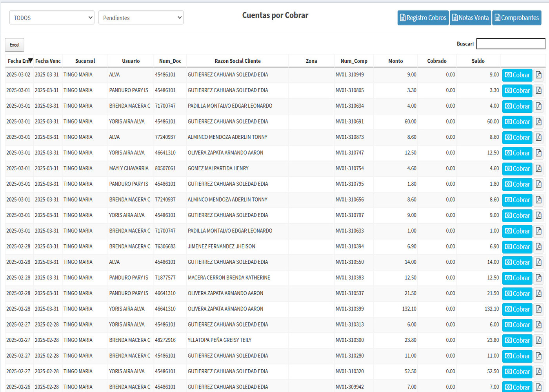Screen dimensions: 549x392
Task: Sort by the Saldo column header
Action: tap(478, 61)
